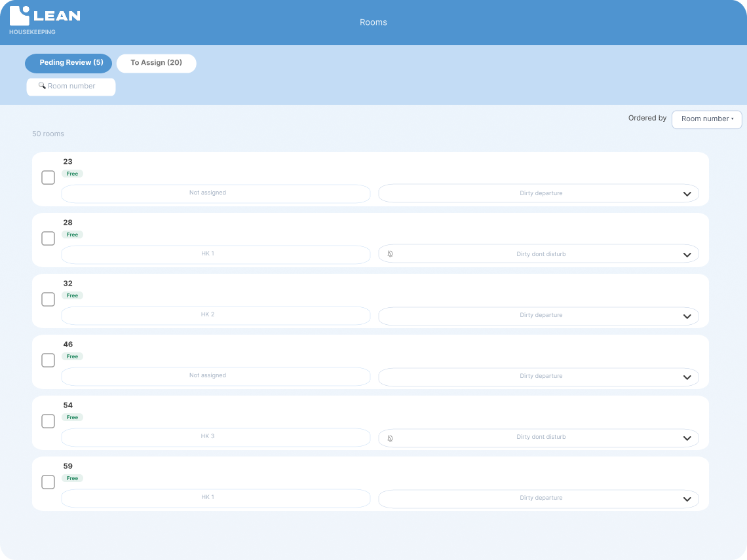Switch to To Assign (20) tab
The height and width of the screenshot is (560, 747).
(156, 63)
